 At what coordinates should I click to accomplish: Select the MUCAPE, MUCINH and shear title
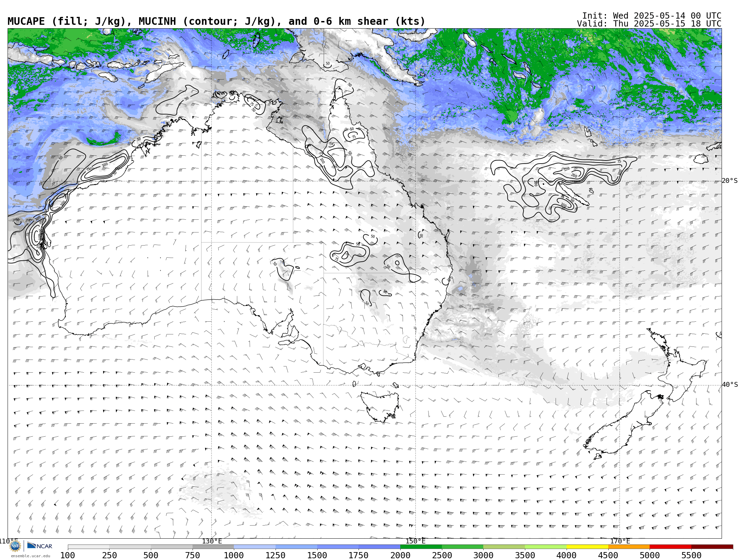click(216, 21)
